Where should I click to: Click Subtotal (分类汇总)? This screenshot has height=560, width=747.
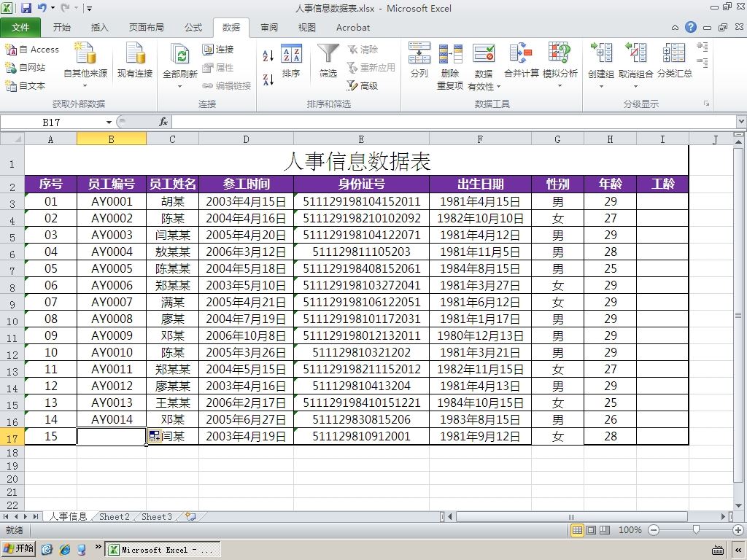click(x=675, y=61)
